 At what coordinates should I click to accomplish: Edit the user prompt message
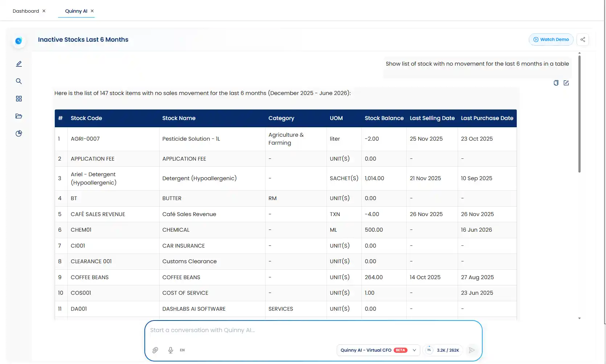(x=566, y=83)
